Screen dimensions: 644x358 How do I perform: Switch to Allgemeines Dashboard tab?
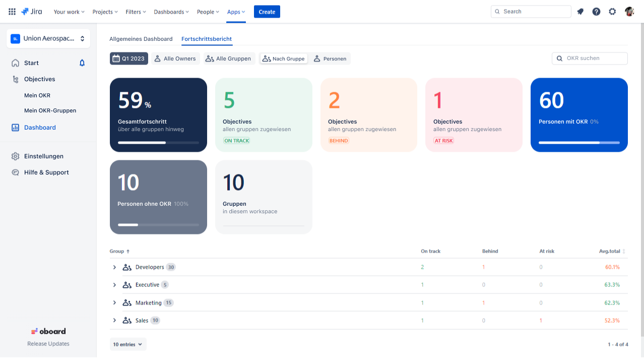click(x=141, y=39)
